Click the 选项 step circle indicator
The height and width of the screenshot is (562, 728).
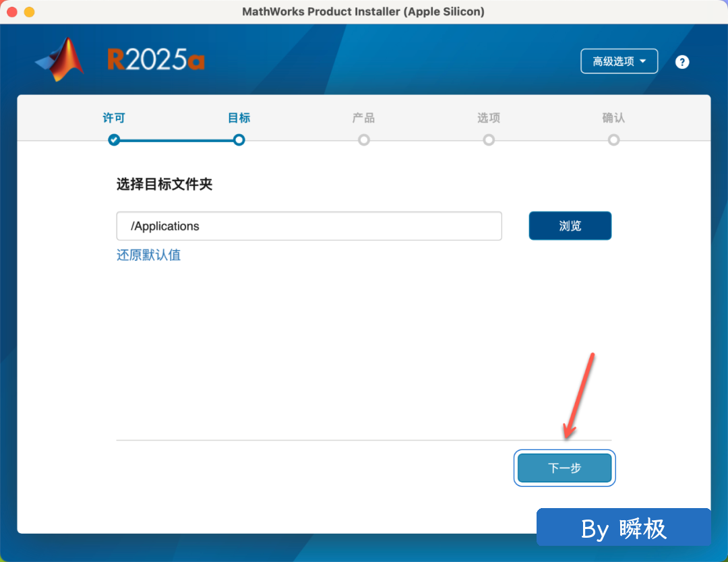[x=489, y=140]
